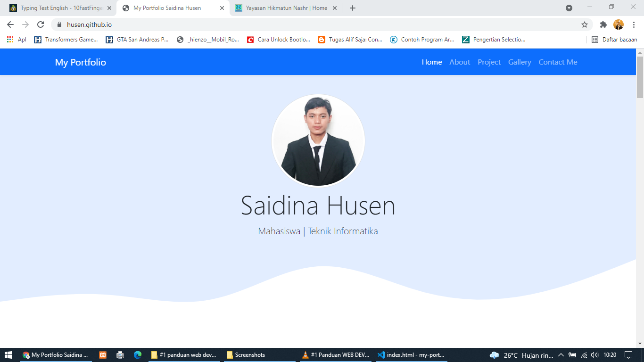Expand the system tray hidden icons chevron
The width and height of the screenshot is (644, 362).
pyautogui.click(x=561, y=355)
